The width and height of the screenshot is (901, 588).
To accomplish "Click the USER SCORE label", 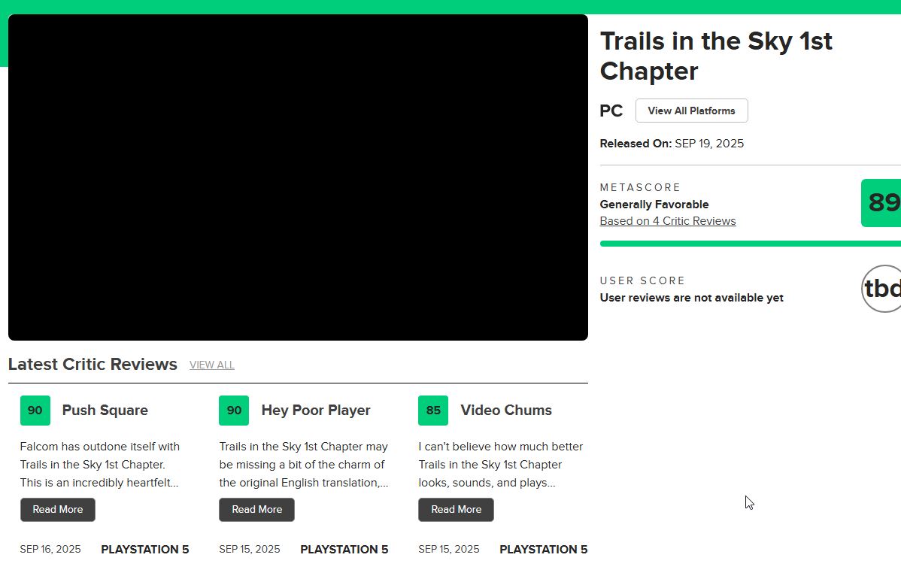I will [x=642, y=280].
